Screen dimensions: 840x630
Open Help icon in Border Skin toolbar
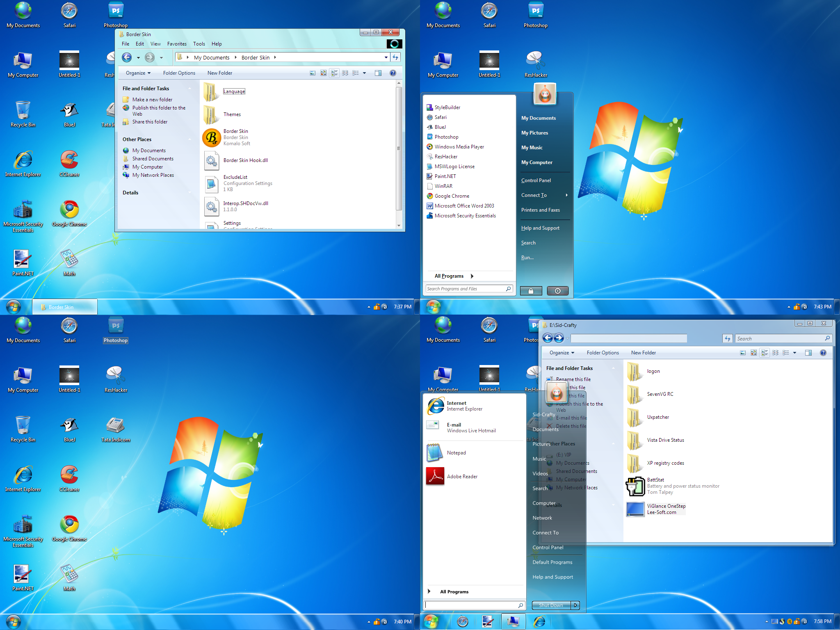coord(393,73)
